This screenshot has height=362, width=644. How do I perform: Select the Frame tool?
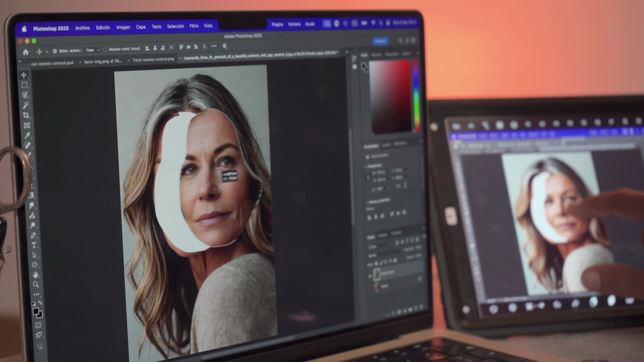point(27,125)
